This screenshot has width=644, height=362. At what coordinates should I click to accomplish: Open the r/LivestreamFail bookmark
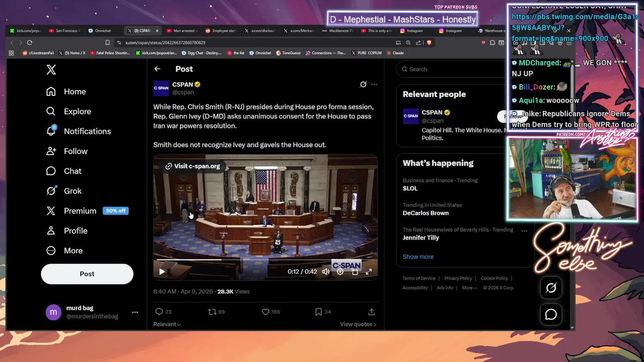coord(39,53)
